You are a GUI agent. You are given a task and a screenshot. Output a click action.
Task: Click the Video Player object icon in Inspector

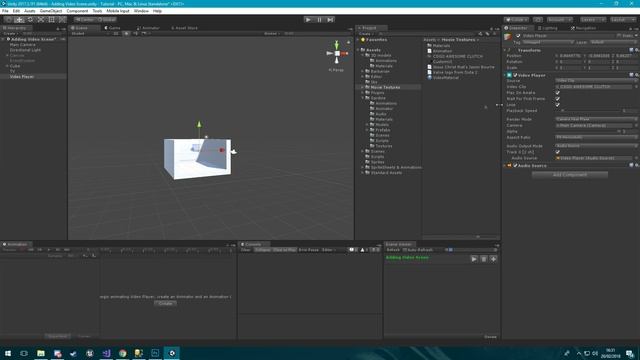pos(509,38)
